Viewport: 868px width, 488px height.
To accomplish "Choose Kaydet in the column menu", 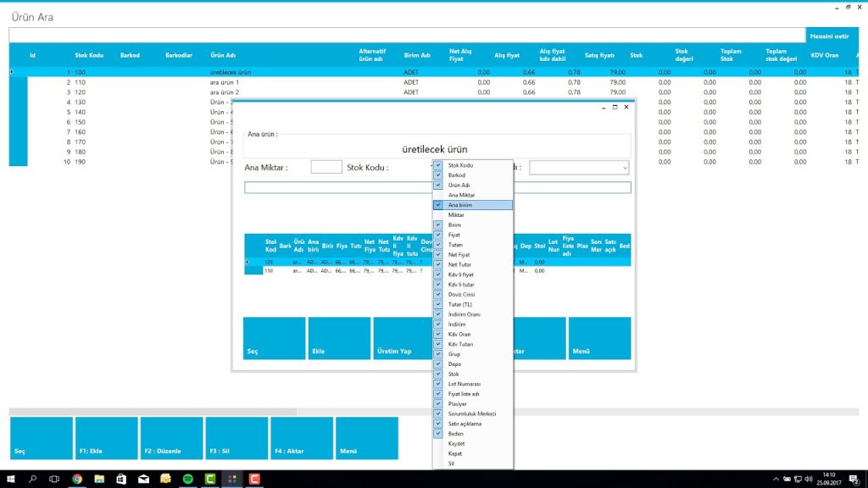I will tap(456, 443).
